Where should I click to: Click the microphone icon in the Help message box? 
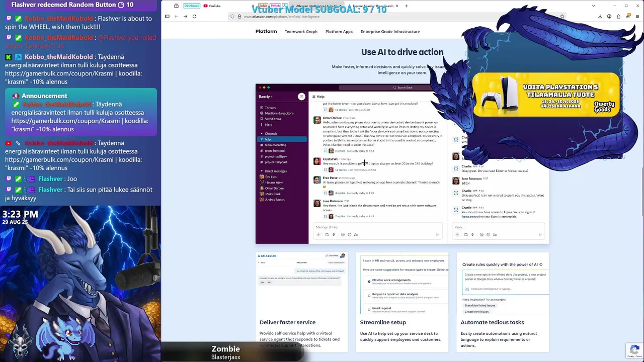pos(333,235)
